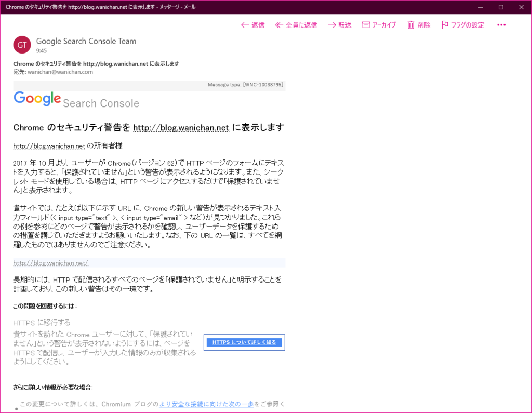Select the Message type WNC-10038795 text
Viewport: 532px width, 413px height.
[245, 85]
